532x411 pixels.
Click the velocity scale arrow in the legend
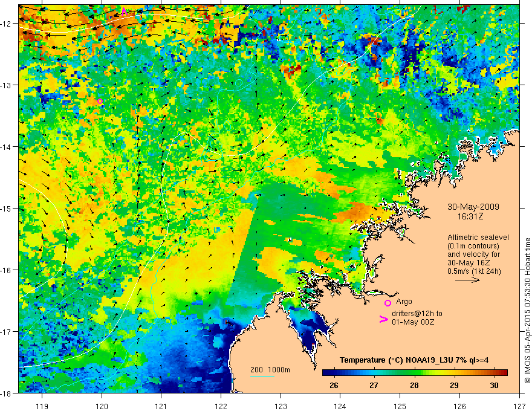click(x=467, y=280)
